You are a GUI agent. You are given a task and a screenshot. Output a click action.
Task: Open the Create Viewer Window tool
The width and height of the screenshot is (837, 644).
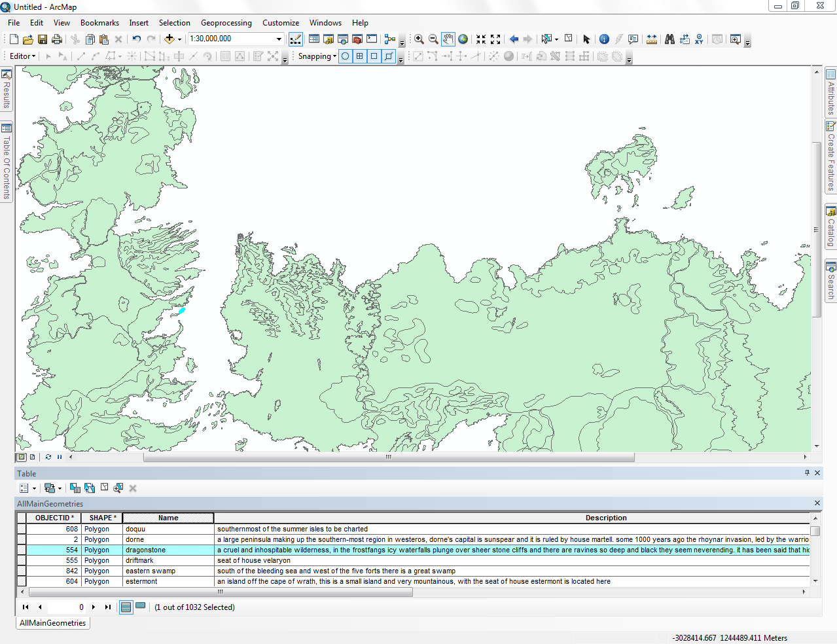(x=736, y=39)
